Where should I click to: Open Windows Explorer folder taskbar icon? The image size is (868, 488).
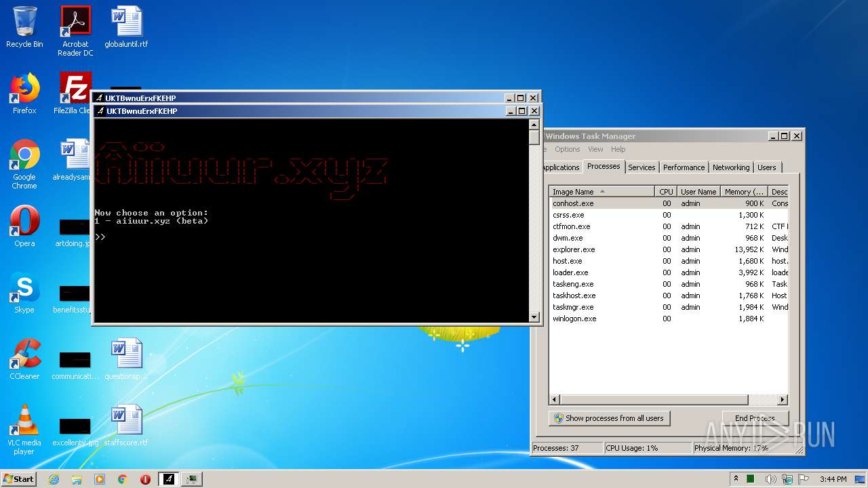[x=77, y=479]
